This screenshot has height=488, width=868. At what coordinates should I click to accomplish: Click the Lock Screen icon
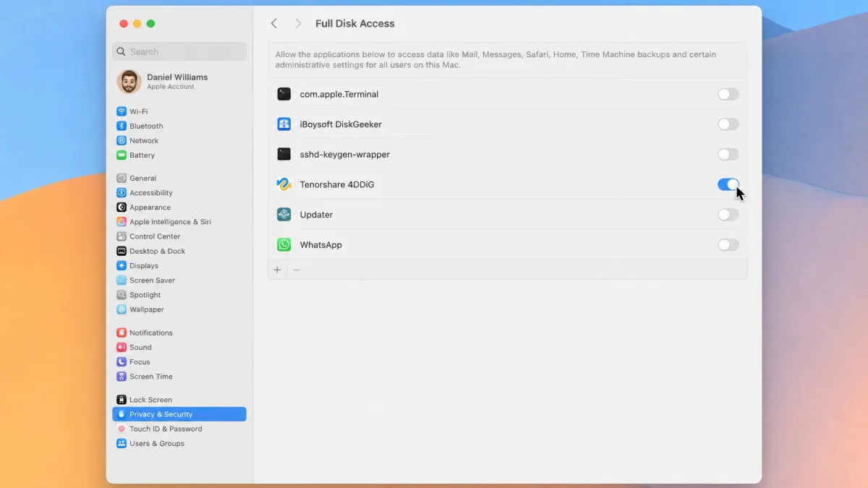click(122, 400)
